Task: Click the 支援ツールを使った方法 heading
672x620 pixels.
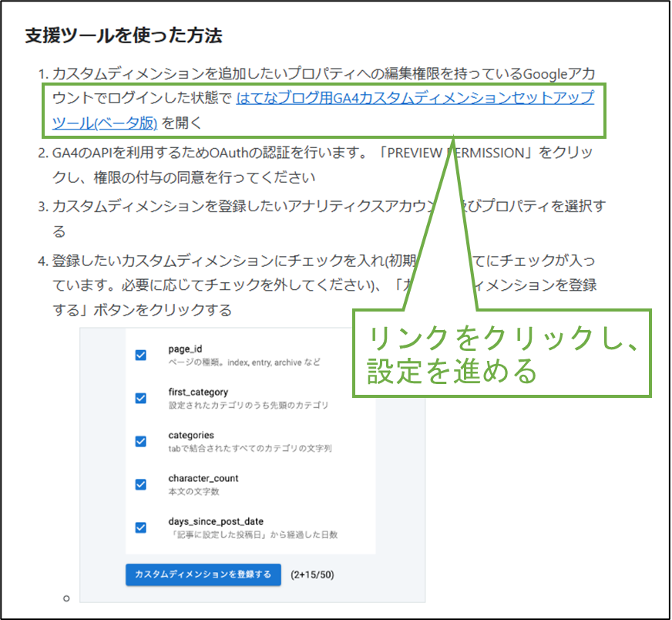Action: pyautogui.click(x=124, y=35)
